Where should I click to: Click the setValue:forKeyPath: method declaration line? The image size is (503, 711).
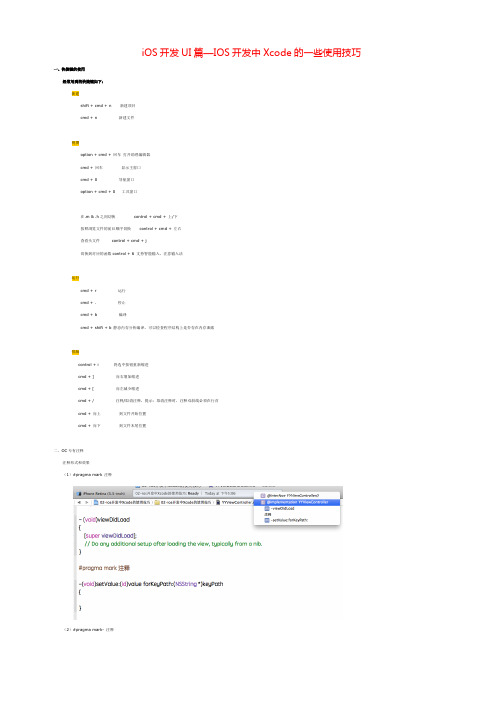[151, 584]
